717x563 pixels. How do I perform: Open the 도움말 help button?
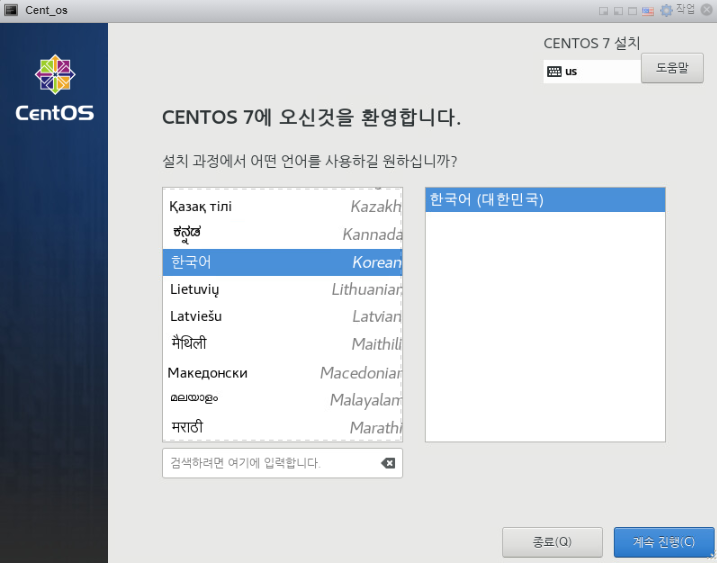tap(672, 68)
